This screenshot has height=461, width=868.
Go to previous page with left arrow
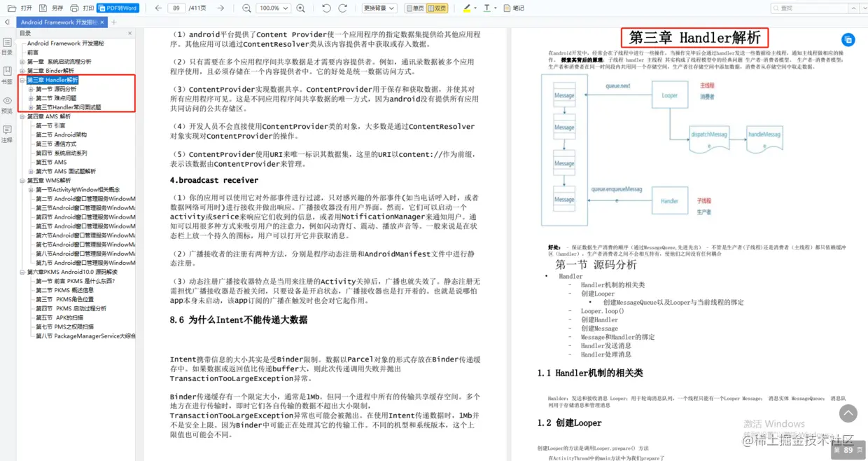tap(158, 8)
